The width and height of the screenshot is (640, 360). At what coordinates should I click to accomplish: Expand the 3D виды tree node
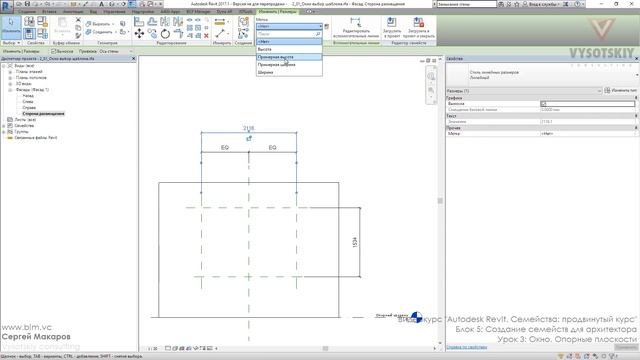[x=10, y=84]
